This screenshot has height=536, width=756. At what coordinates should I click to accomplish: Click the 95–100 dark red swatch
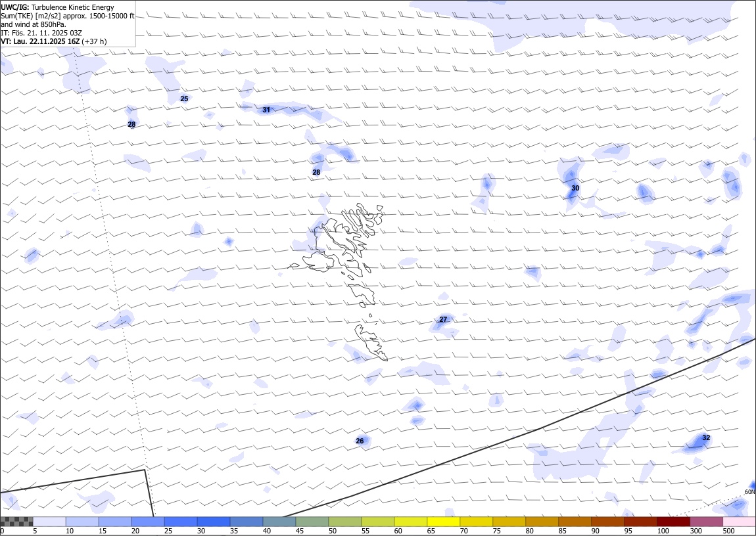coord(640,522)
